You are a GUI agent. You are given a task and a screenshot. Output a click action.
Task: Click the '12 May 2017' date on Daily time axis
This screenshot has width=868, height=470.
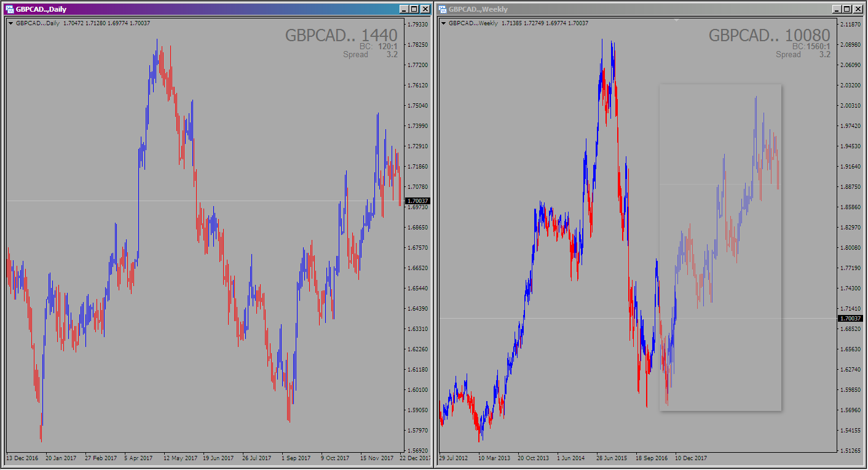[x=180, y=458]
